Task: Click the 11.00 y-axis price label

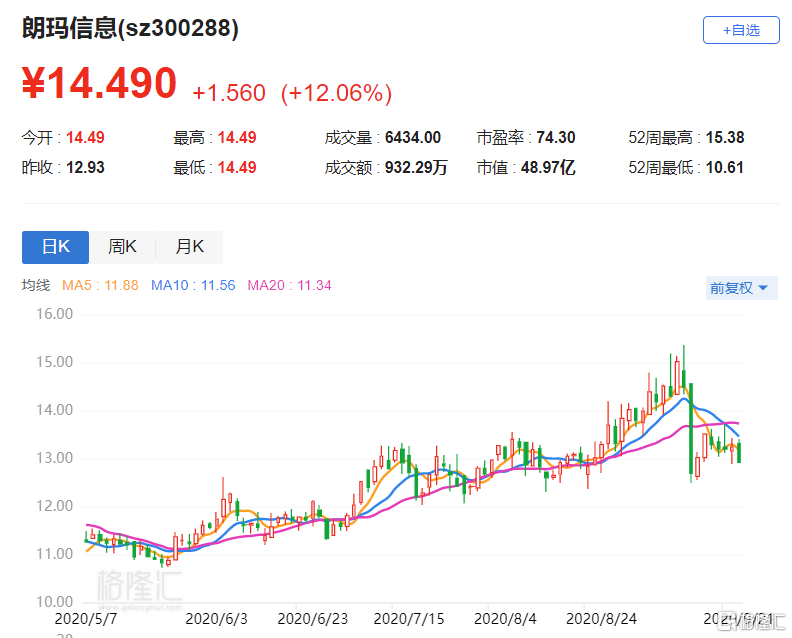Action: [x=54, y=554]
